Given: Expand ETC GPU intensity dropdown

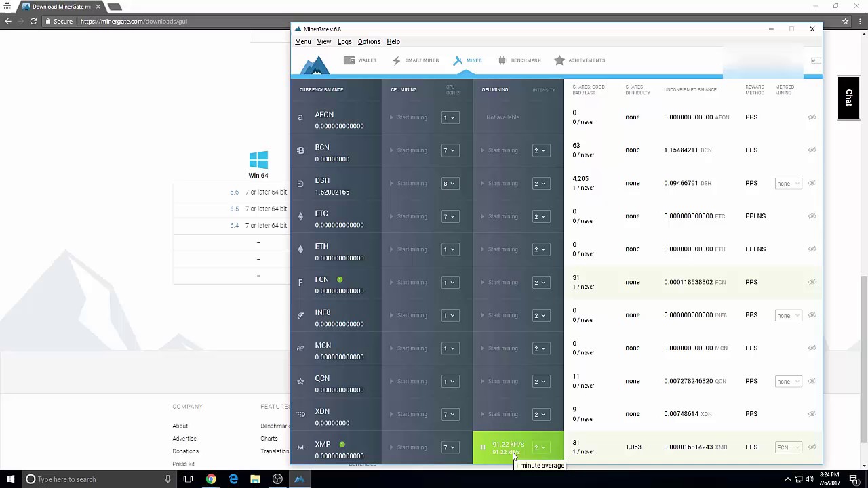Looking at the screenshot, I should tap(540, 216).
